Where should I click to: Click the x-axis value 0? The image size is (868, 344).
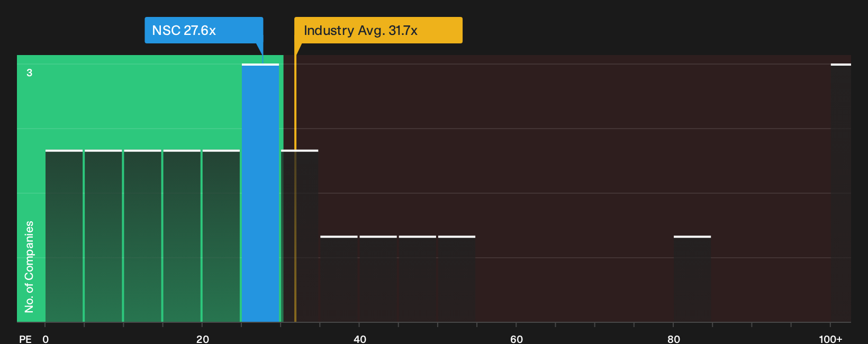[x=46, y=339]
